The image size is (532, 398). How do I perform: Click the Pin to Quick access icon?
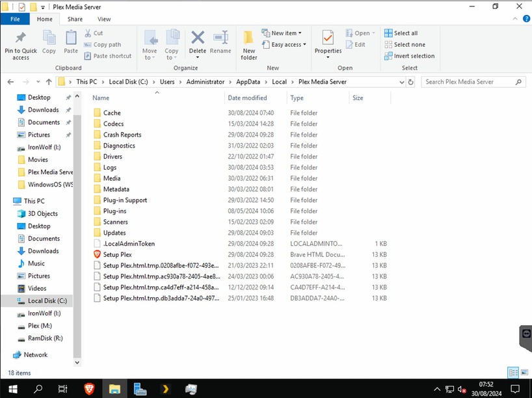coord(21,38)
